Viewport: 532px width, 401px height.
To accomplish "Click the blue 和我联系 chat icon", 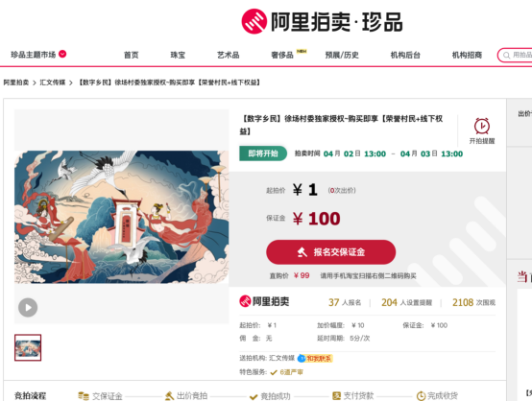I will click(302, 358).
